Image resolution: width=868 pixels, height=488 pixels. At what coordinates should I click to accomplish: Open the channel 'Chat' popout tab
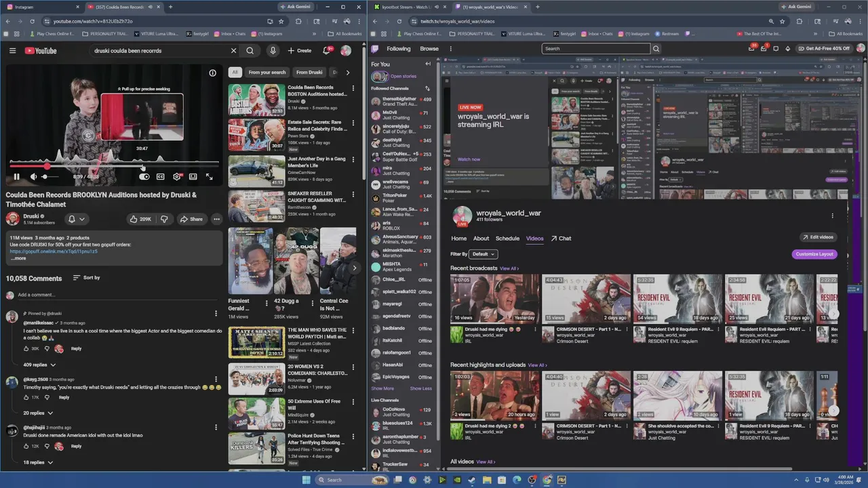coord(561,239)
